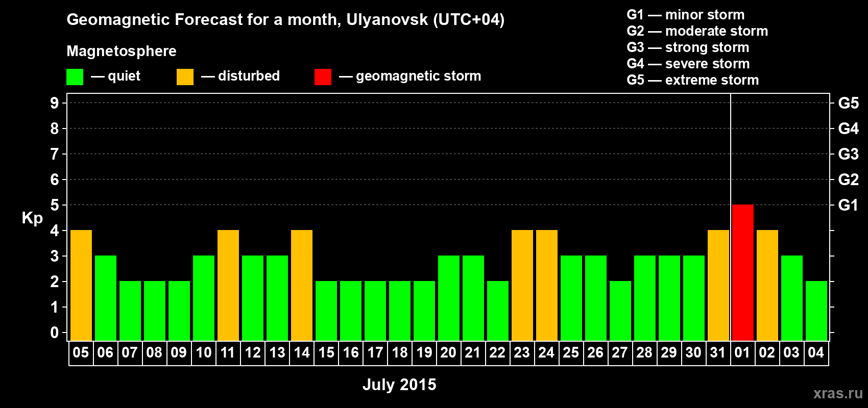Click date label 15 on the axis

coord(326,353)
